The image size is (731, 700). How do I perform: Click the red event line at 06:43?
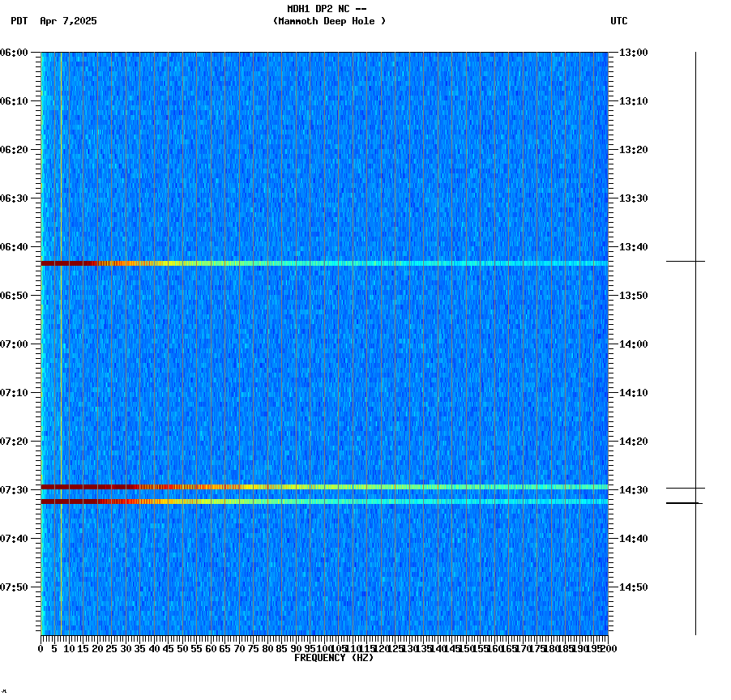[324, 262]
